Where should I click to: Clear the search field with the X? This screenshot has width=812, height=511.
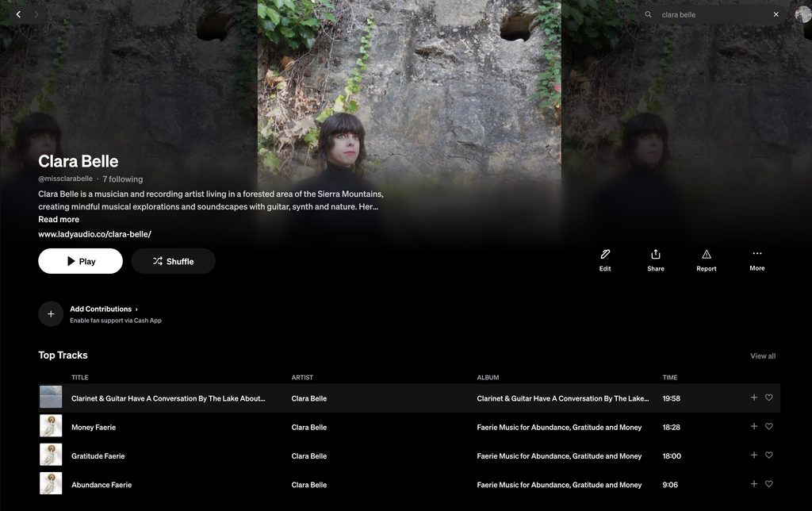pos(776,14)
